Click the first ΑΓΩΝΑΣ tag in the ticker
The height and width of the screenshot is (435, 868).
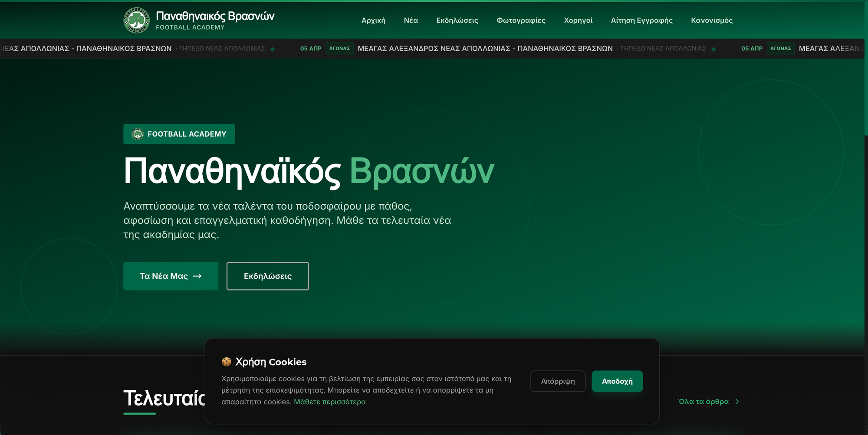(339, 49)
